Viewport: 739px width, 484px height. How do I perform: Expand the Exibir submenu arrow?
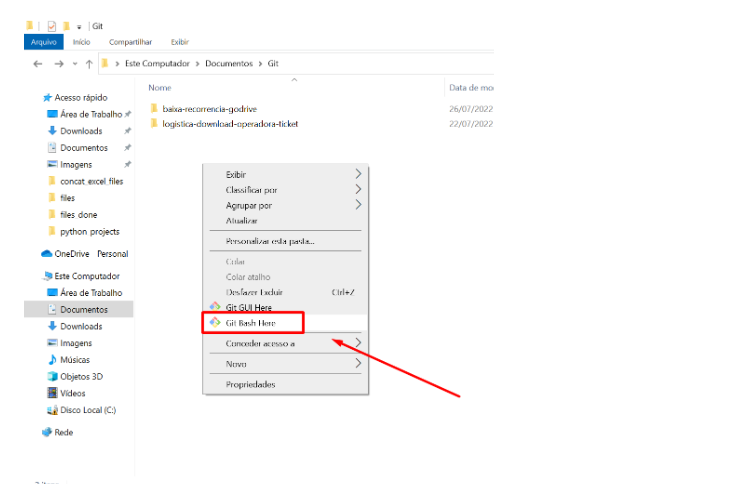(358, 174)
